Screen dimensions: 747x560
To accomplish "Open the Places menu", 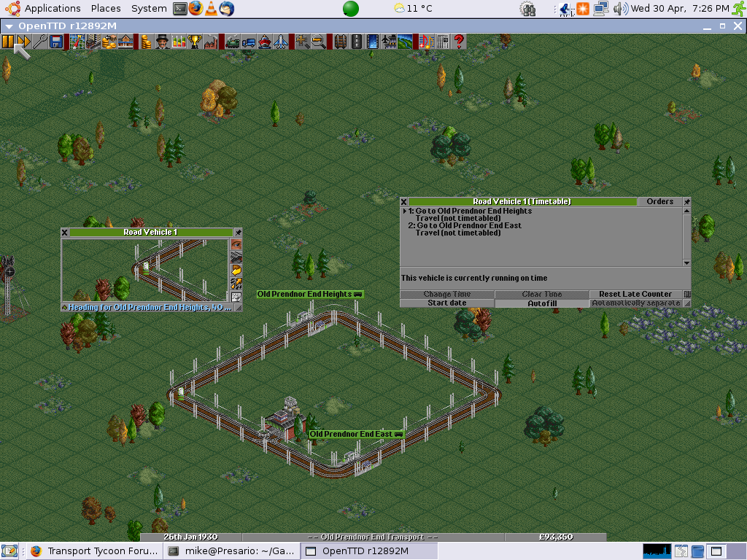I will point(106,9).
